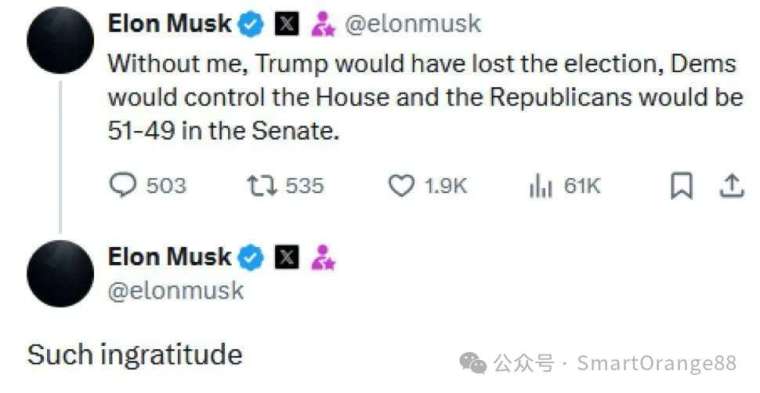
Task: Click the blue verified badge in top tweet
Action: 251,24
